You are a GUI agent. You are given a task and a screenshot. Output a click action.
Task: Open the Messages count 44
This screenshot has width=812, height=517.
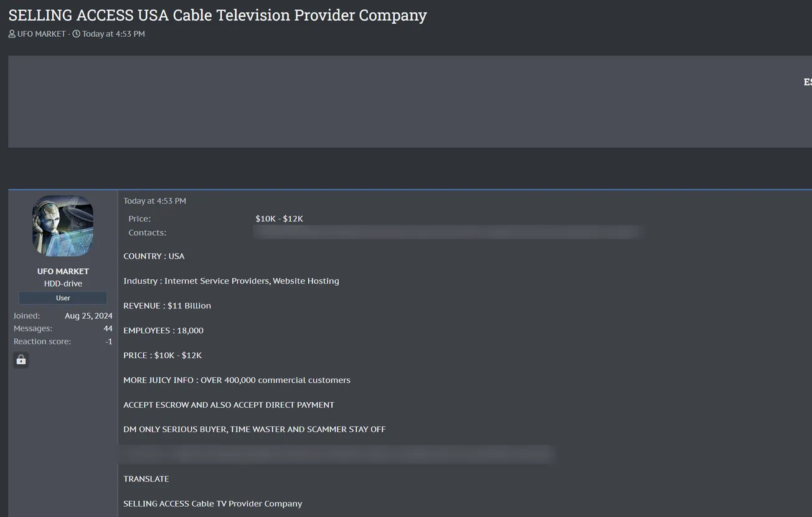(108, 329)
